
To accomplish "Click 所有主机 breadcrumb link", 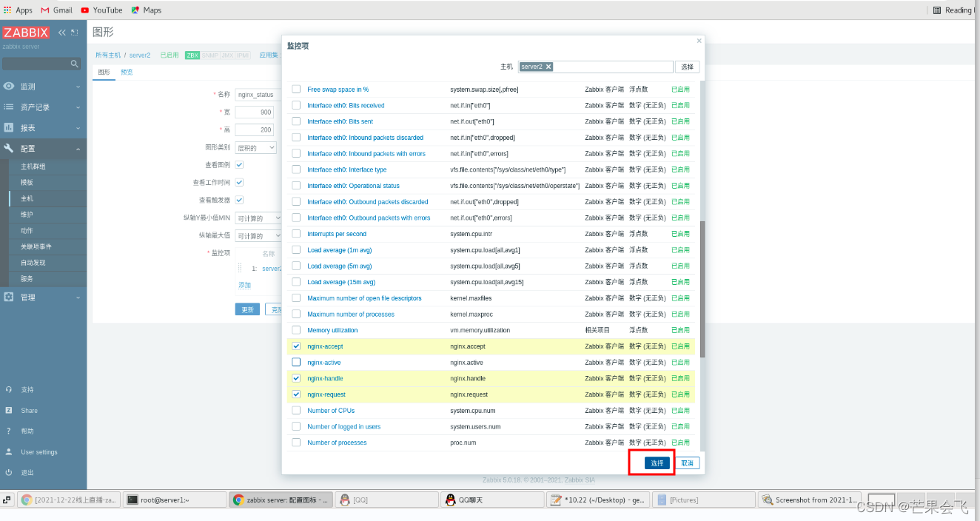I will click(108, 55).
